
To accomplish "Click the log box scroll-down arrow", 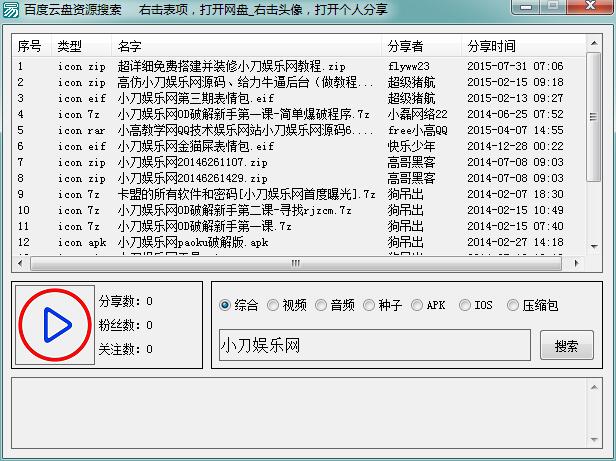I will (x=594, y=439).
